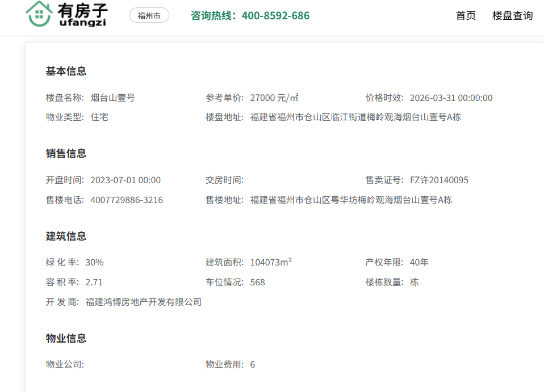This screenshot has height=392, width=544.
Task: Click the green house logo icon
Action: [39, 14]
